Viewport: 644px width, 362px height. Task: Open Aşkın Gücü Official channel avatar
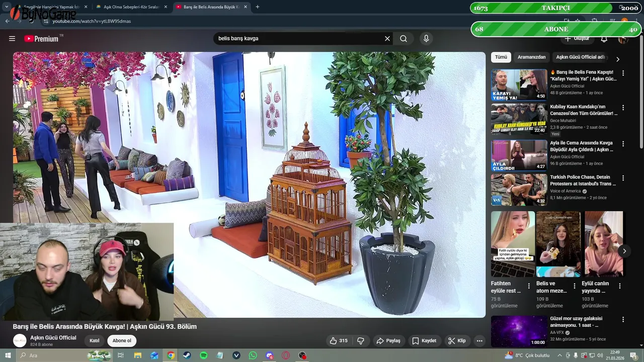[x=20, y=340]
